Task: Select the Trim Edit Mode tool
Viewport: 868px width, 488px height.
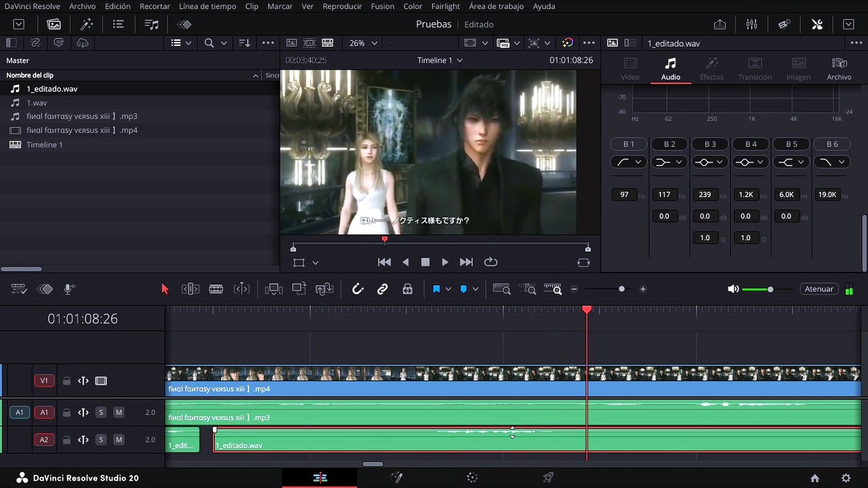Action: click(x=191, y=289)
